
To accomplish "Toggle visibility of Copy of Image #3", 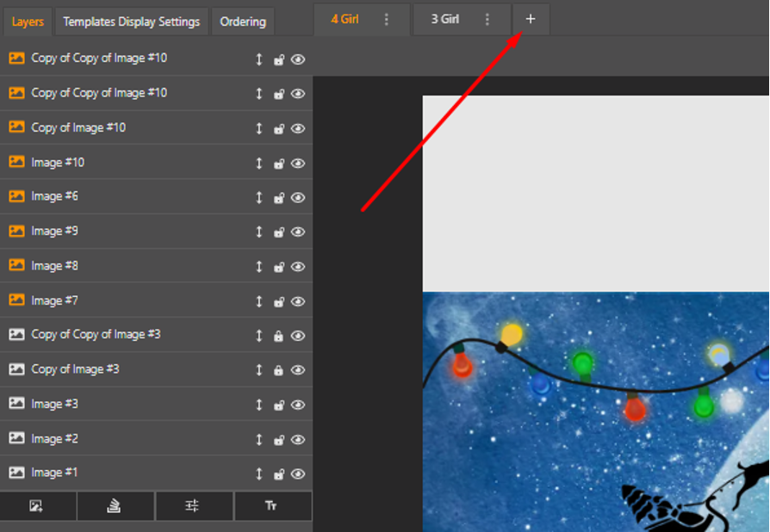I will (298, 370).
